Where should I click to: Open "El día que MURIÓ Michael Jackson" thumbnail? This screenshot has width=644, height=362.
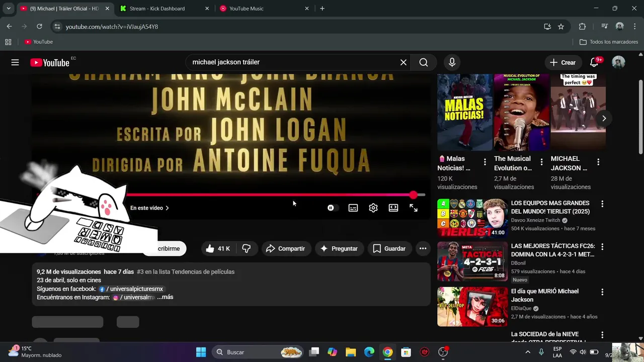click(472, 307)
